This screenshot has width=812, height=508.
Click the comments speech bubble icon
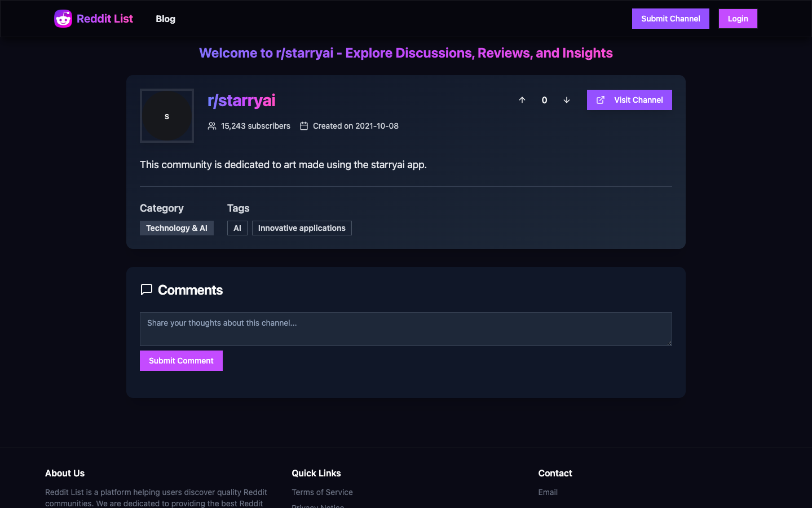pos(147,290)
